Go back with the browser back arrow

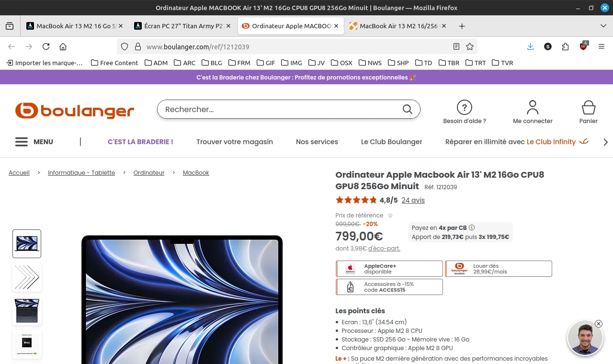pos(11,46)
